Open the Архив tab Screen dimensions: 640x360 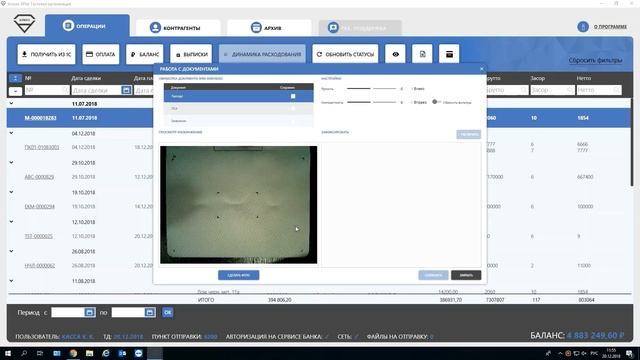[x=269, y=28]
